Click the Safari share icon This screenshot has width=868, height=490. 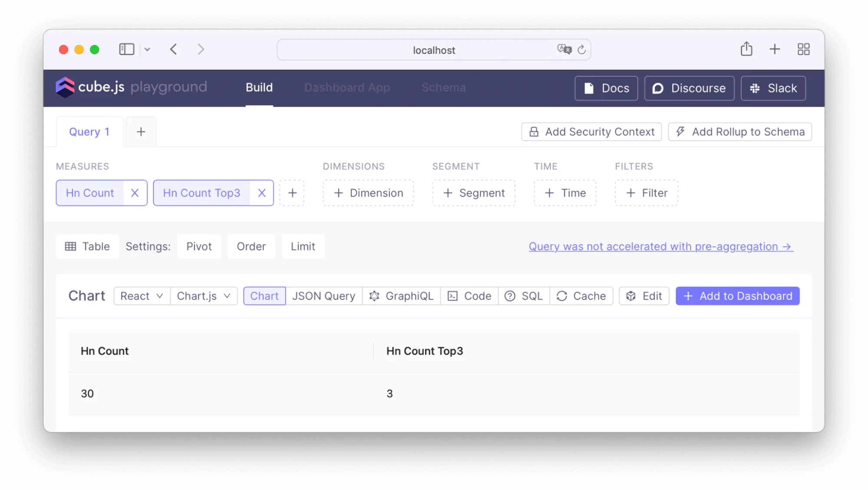click(746, 49)
